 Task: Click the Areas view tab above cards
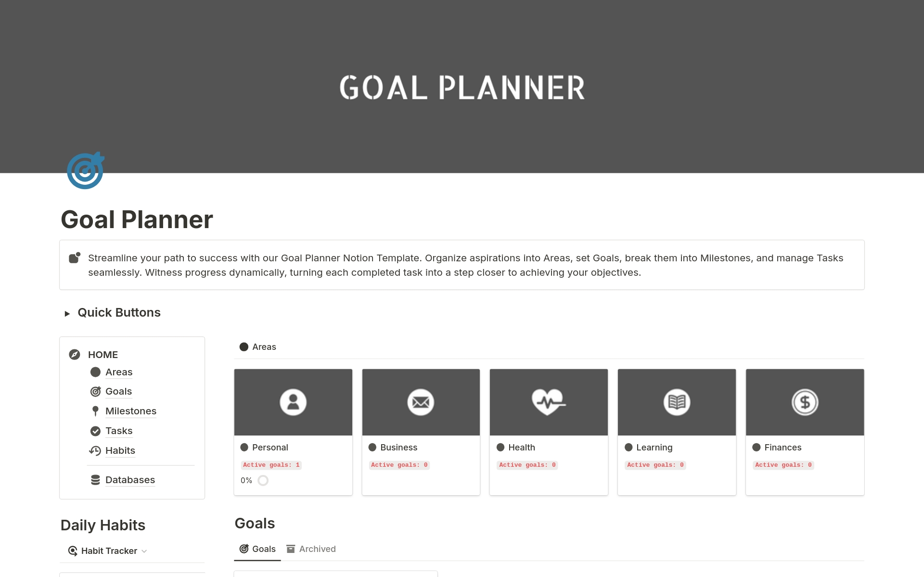[x=258, y=347]
